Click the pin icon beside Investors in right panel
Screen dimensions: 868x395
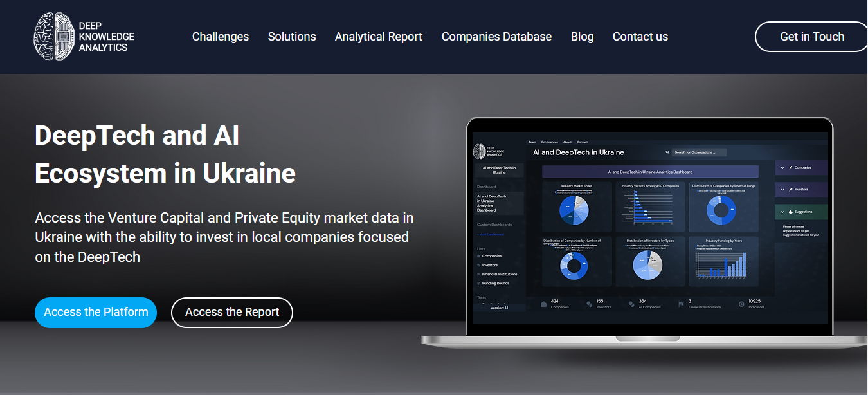click(790, 190)
